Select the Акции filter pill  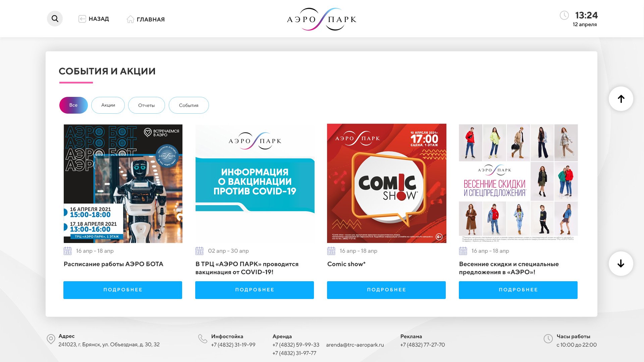pos(108,105)
